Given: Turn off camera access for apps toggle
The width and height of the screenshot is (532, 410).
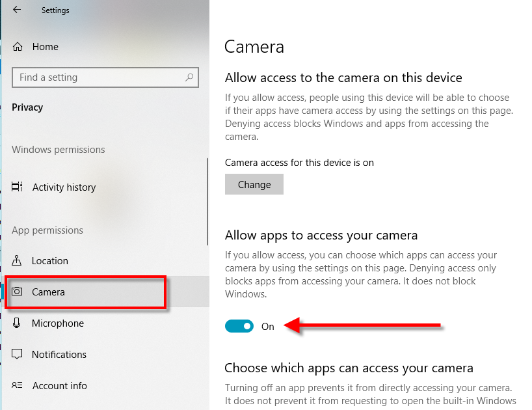Looking at the screenshot, I should pos(239,327).
